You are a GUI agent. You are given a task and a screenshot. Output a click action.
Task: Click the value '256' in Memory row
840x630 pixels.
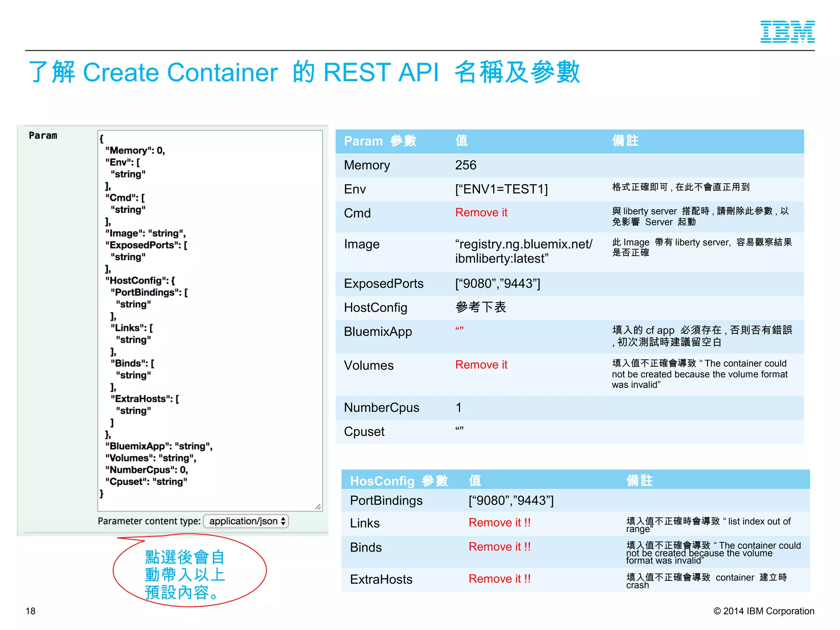click(466, 165)
